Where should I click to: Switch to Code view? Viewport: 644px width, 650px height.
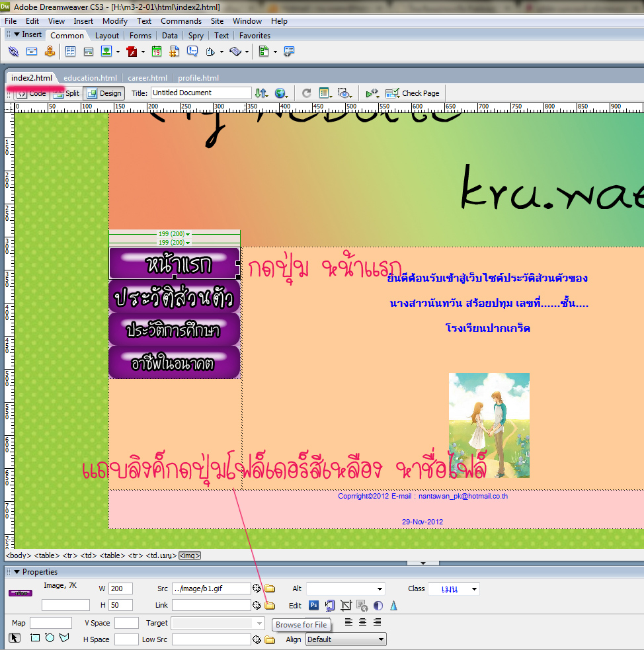(x=32, y=93)
